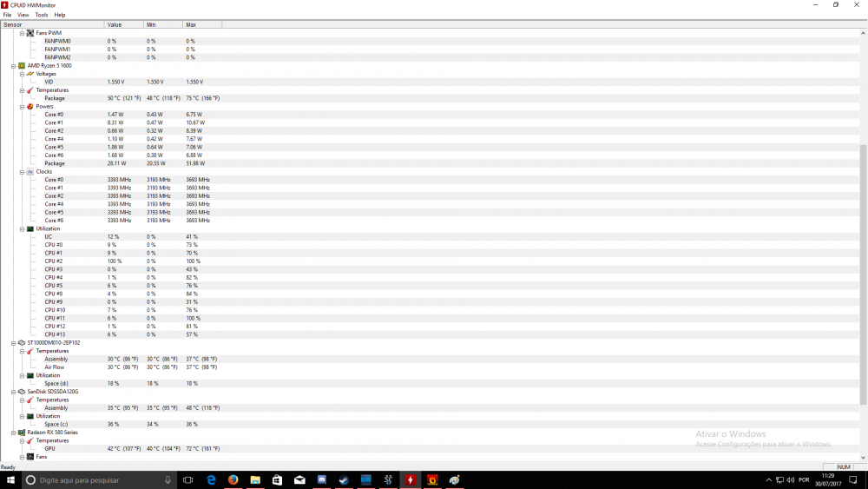
Task: Launch Microsoft Edge from the taskbar
Action: (x=211, y=480)
